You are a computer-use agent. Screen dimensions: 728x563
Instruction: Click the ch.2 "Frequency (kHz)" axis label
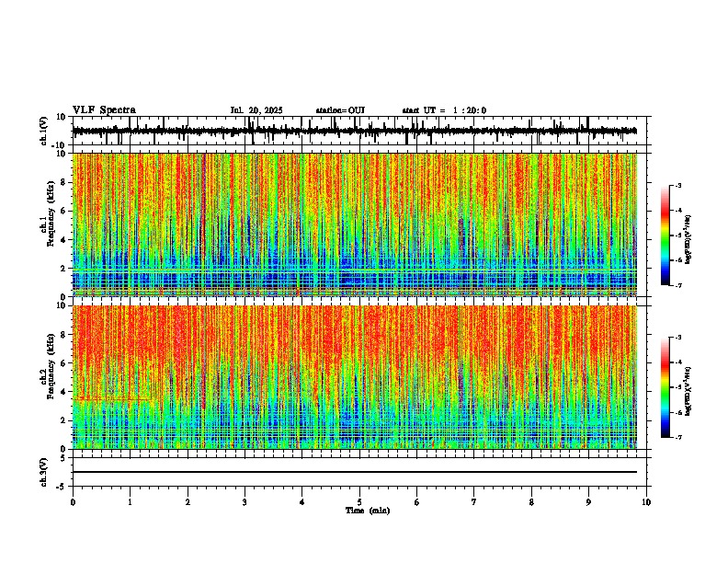point(51,366)
